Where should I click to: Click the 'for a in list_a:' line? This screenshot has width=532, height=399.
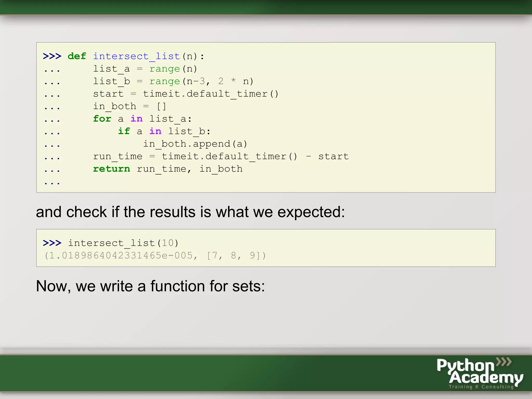(142, 119)
